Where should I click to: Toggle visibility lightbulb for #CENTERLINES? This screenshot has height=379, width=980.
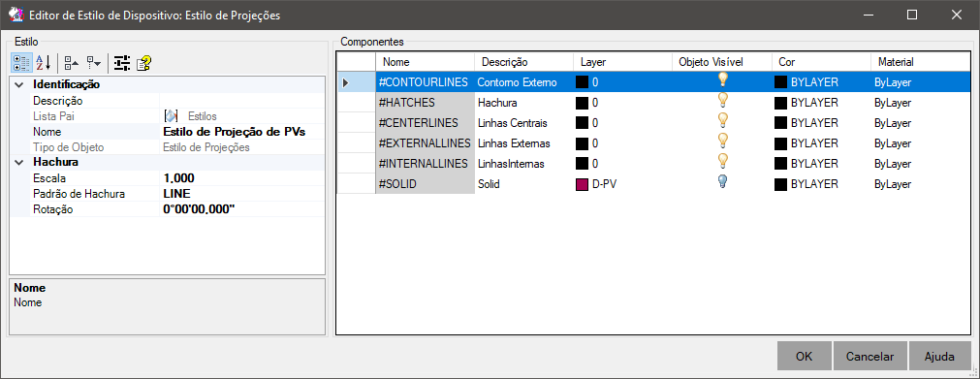(722, 120)
